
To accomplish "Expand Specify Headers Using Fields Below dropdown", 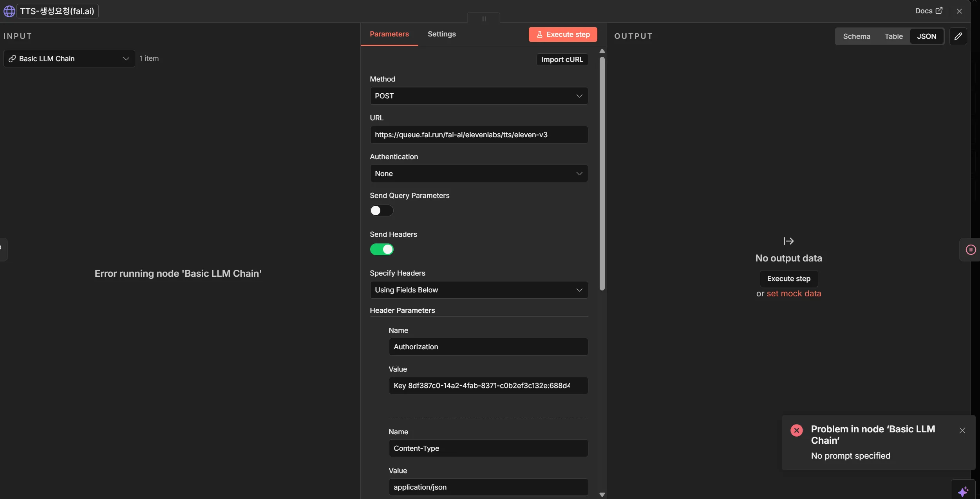I will [478, 290].
